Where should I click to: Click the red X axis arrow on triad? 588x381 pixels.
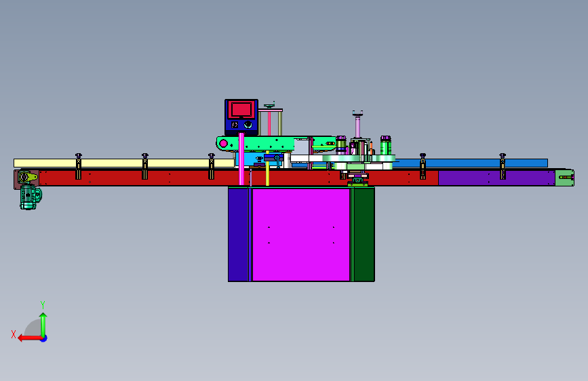(29, 338)
